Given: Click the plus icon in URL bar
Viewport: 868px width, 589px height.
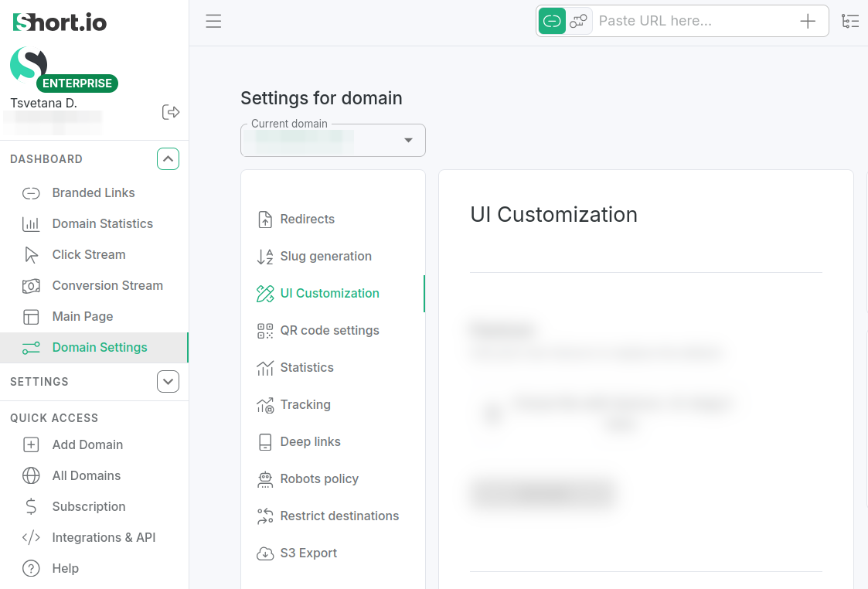Looking at the screenshot, I should [808, 22].
